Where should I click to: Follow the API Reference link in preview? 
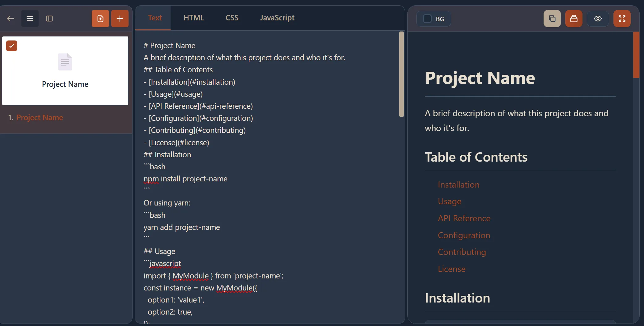coord(464,218)
